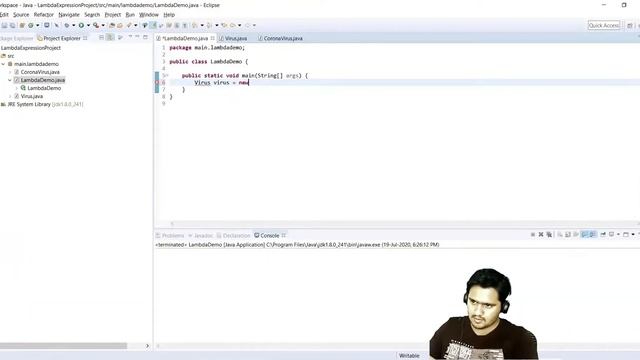640x360 pixels.
Task: Open the External Tools dropdown arrow
Action: (103, 25)
